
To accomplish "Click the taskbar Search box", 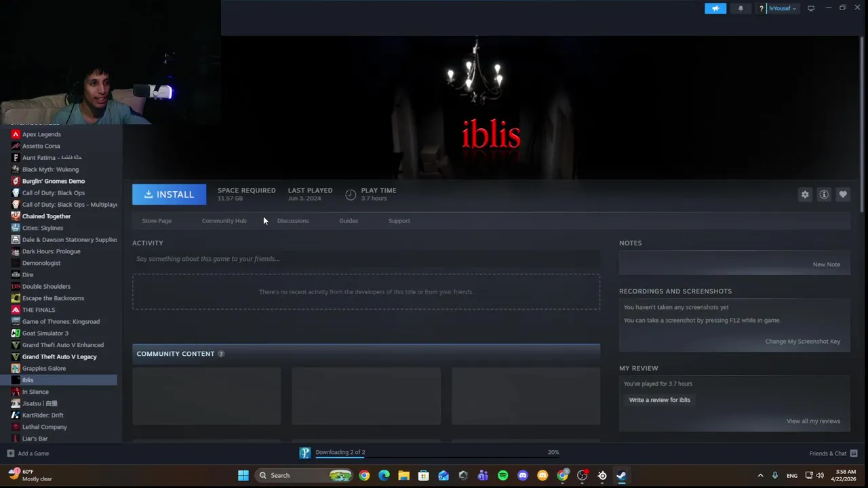I will (x=304, y=475).
